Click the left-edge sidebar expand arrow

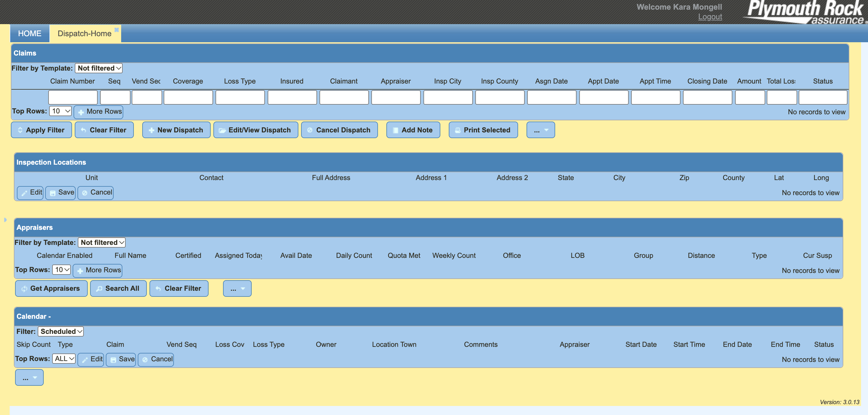coord(5,220)
